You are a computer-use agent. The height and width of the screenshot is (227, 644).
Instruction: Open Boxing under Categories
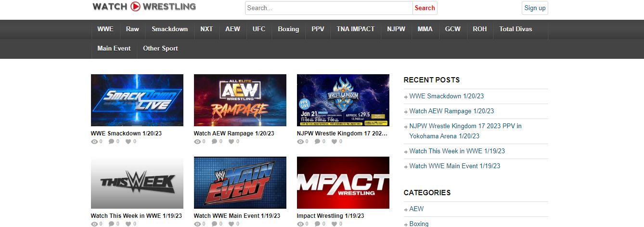tap(419, 224)
